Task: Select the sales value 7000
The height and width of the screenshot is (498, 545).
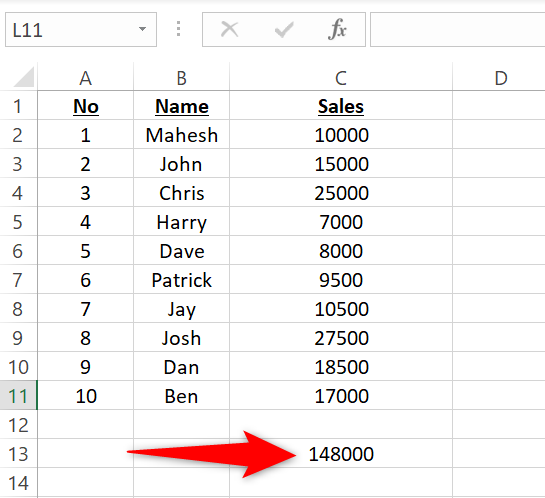Action: tap(341, 221)
